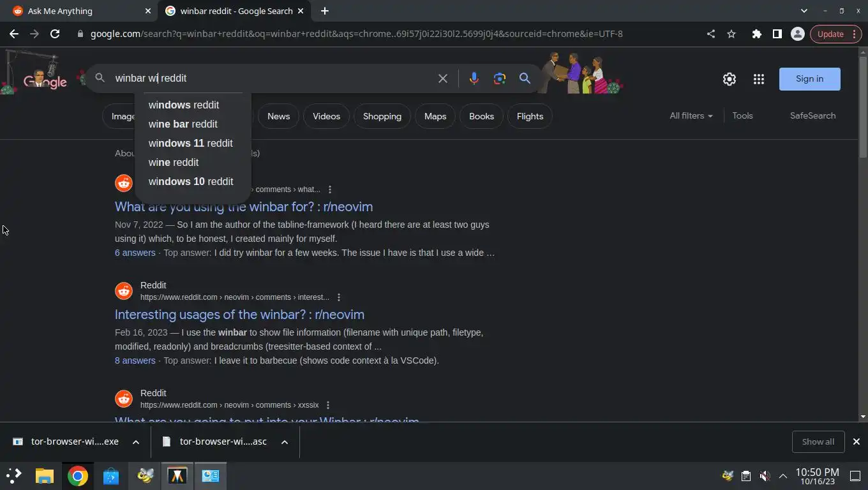
Task: Open Chrome profile avatar
Action: pyautogui.click(x=797, y=34)
